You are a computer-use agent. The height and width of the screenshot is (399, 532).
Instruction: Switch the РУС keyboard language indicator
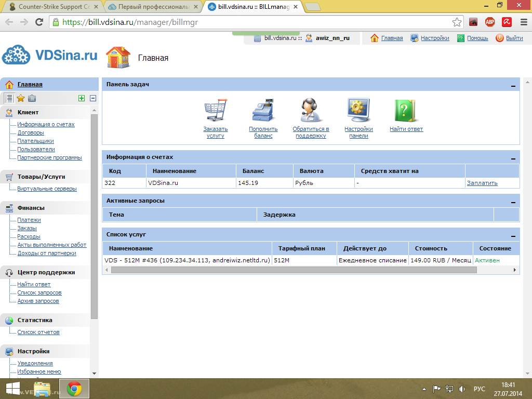pyautogui.click(x=480, y=389)
